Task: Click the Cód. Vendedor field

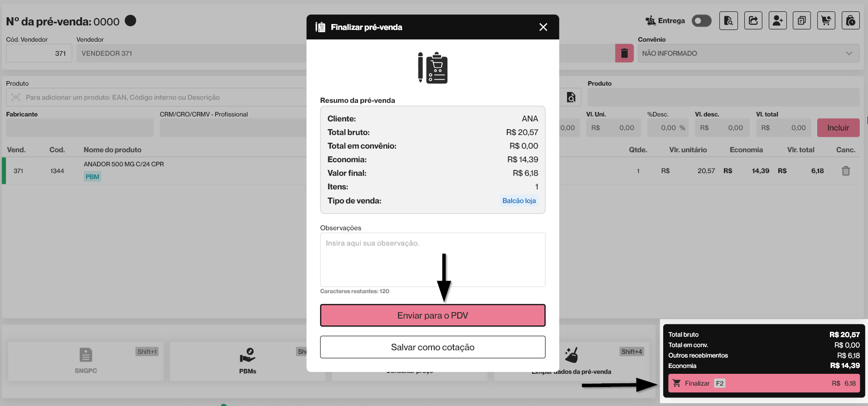Action: [39, 53]
